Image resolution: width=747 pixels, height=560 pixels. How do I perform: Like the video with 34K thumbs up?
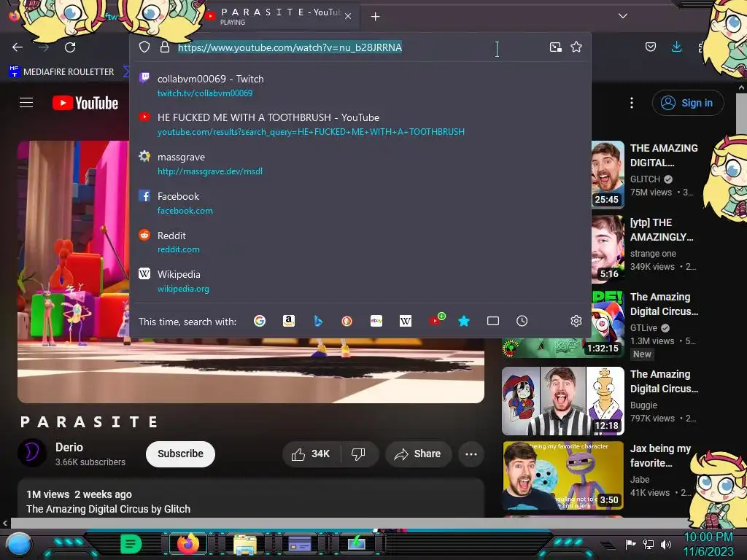pos(311,454)
